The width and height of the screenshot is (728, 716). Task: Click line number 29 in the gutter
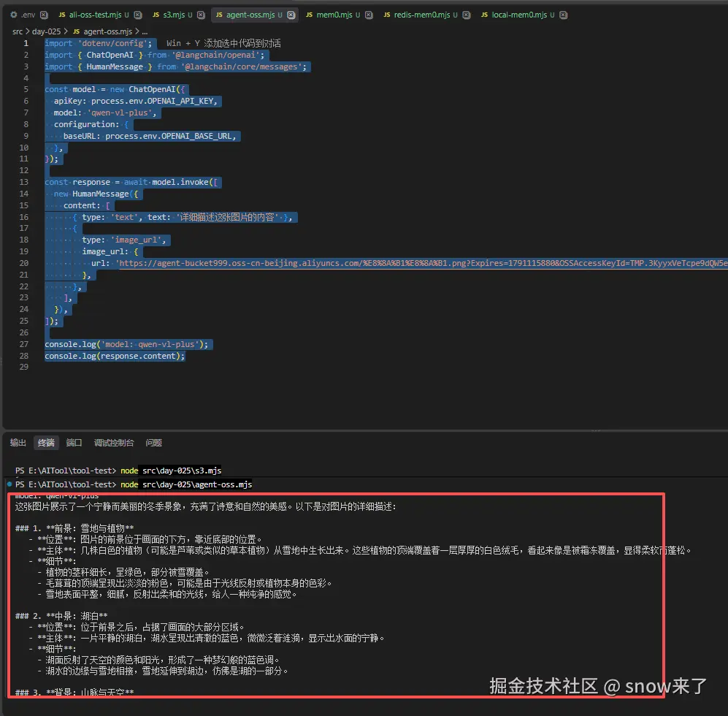pos(23,367)
